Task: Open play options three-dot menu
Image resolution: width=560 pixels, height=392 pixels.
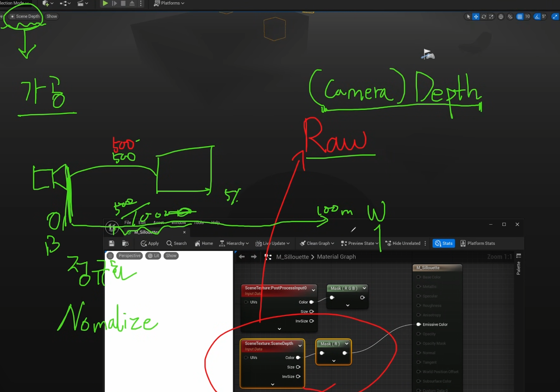Action: click(x=141, y=3)
